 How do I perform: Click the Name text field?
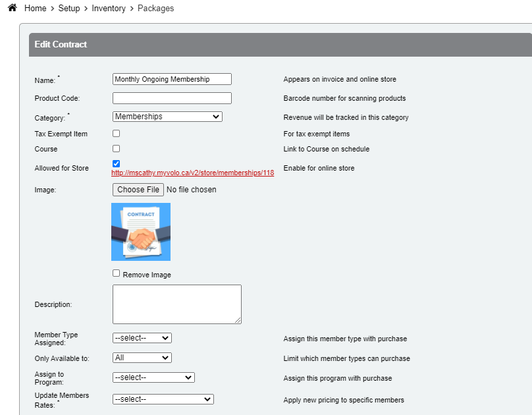click(172, 79)
